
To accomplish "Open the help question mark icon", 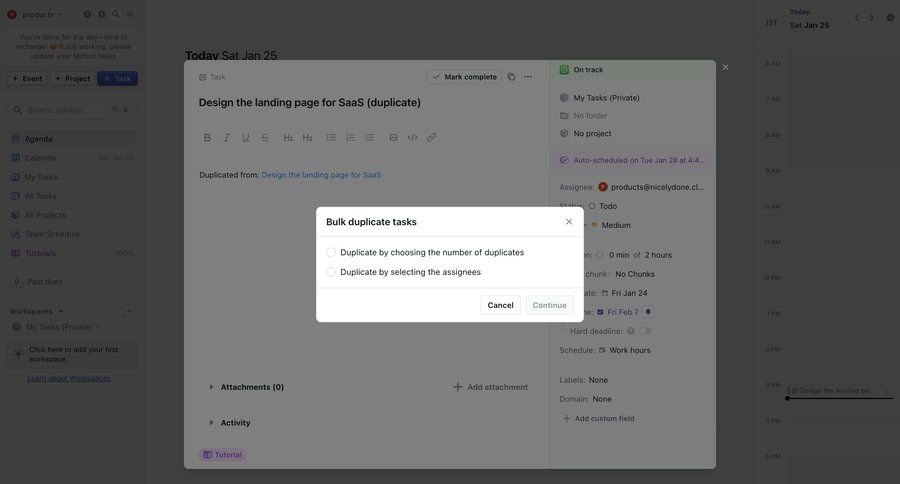I will click(87, 14).
